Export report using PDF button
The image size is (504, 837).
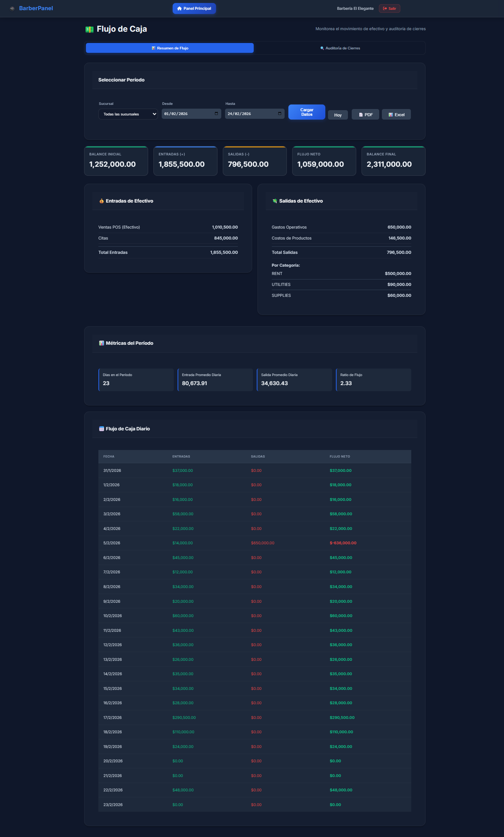point(365,115)
